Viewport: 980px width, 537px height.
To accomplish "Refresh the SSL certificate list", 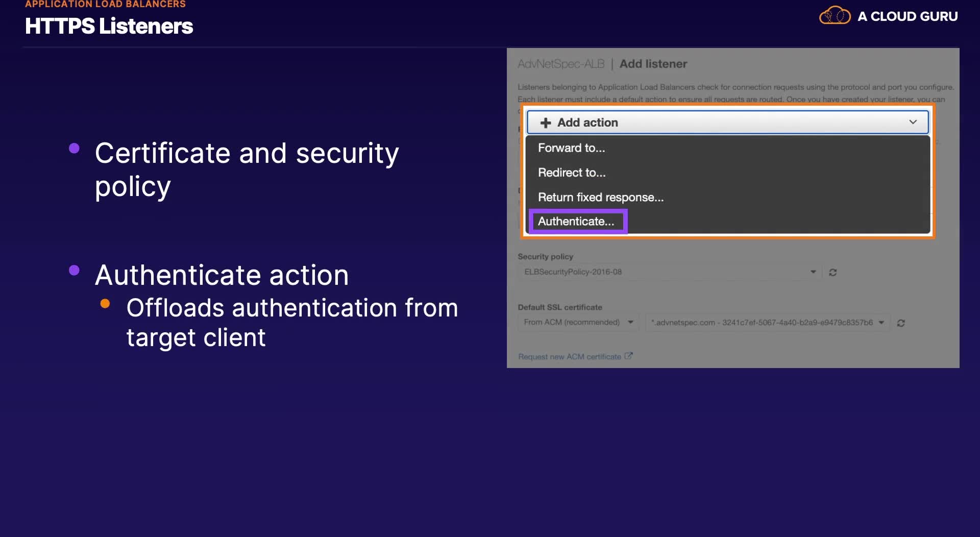I will [901, 323].
